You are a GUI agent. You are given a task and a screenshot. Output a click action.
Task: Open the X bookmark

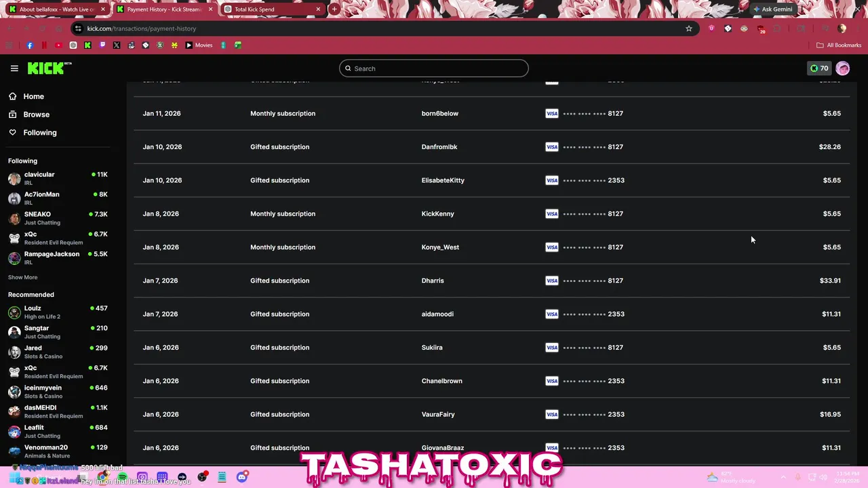117,45
